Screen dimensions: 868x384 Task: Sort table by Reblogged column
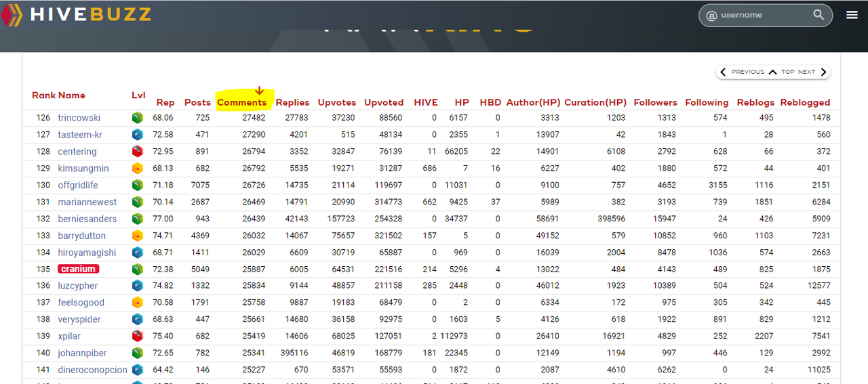point(805,102)
